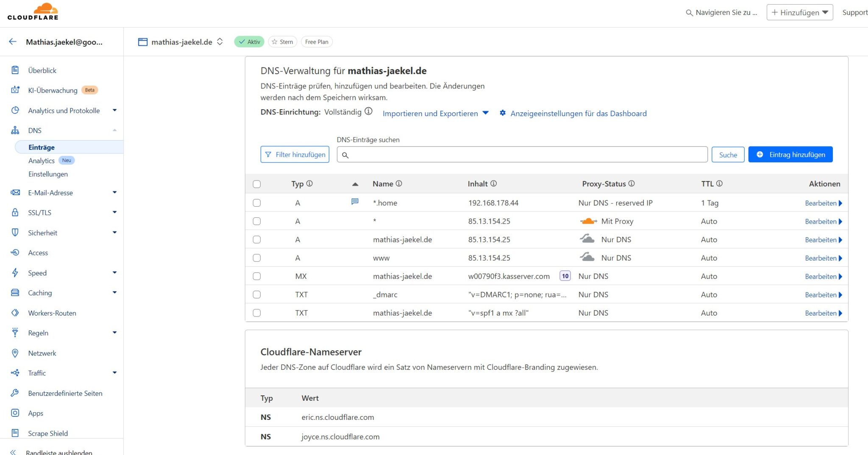Click the Apps sidebar icon
Viewport: 868px width, 455px height.
coord(15,413)
